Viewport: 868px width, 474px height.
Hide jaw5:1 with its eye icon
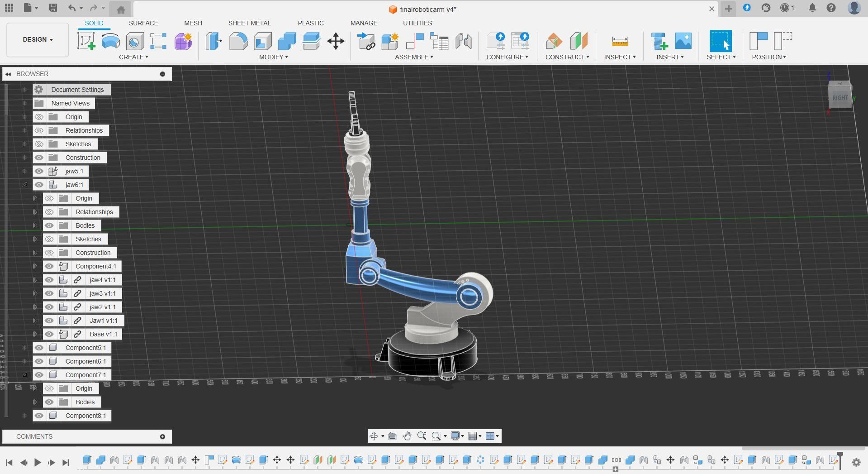(x=39, y=171)
